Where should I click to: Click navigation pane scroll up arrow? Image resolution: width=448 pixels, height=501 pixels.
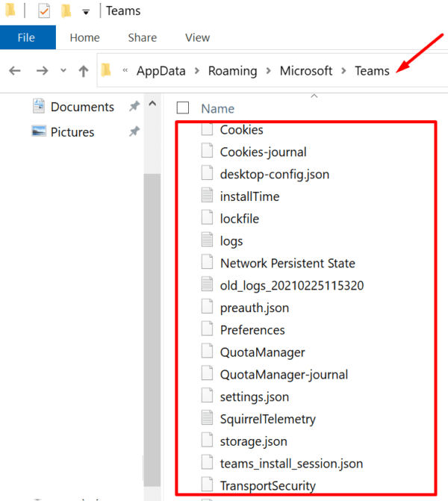[152, 104]
